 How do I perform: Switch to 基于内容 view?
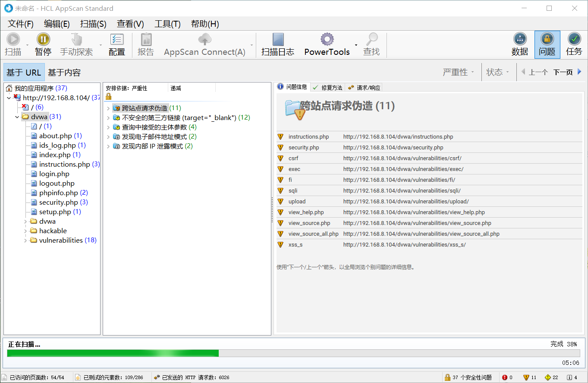tap(64, 72)
